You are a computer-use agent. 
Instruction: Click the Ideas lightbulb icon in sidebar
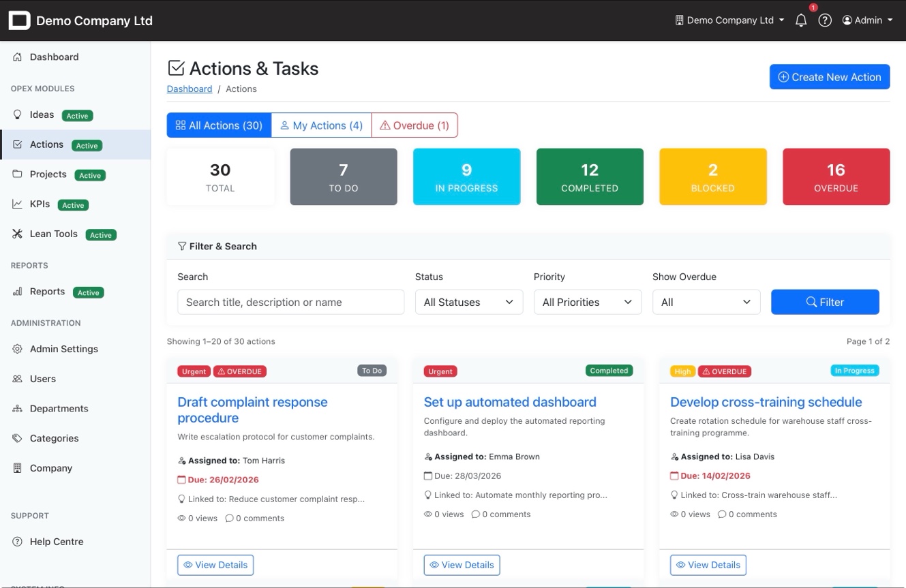point(17,114)
